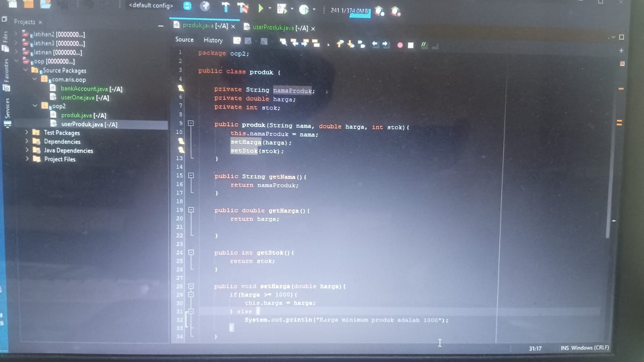Stop macro recording white square
Viewport: 644px width, 362px height.
(x=410, y=45)
